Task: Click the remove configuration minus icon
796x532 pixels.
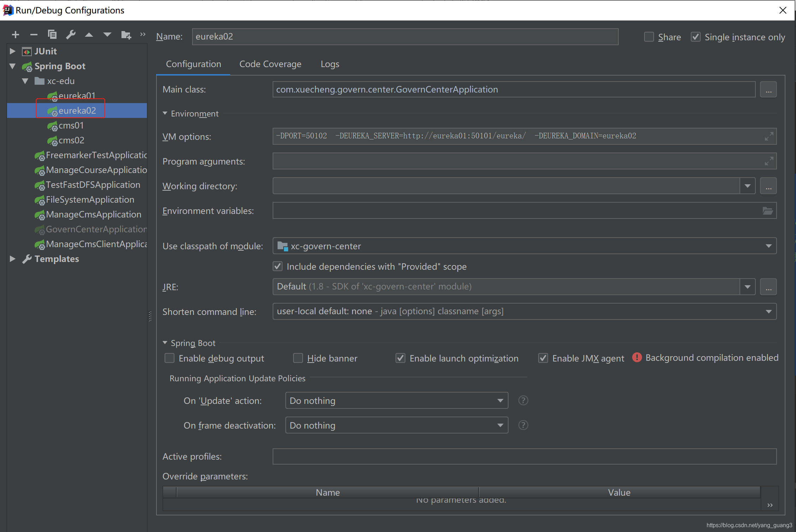Action: pyautogui.click(x=34, y=35)
